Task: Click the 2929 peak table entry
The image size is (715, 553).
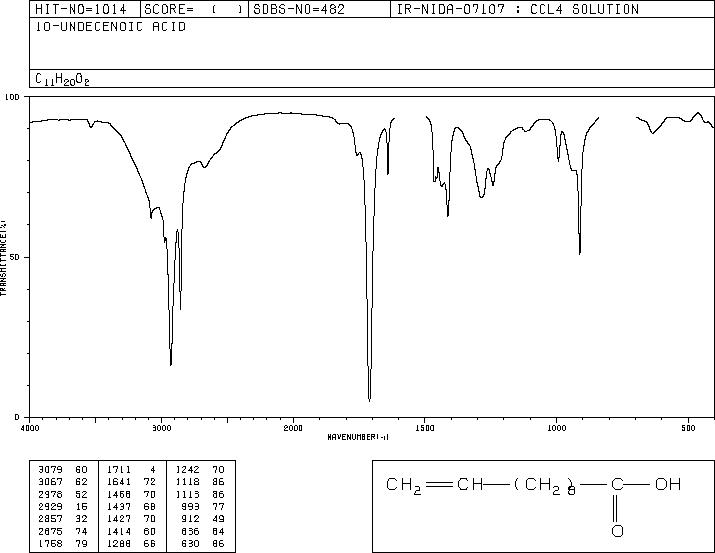Action: 50,506
